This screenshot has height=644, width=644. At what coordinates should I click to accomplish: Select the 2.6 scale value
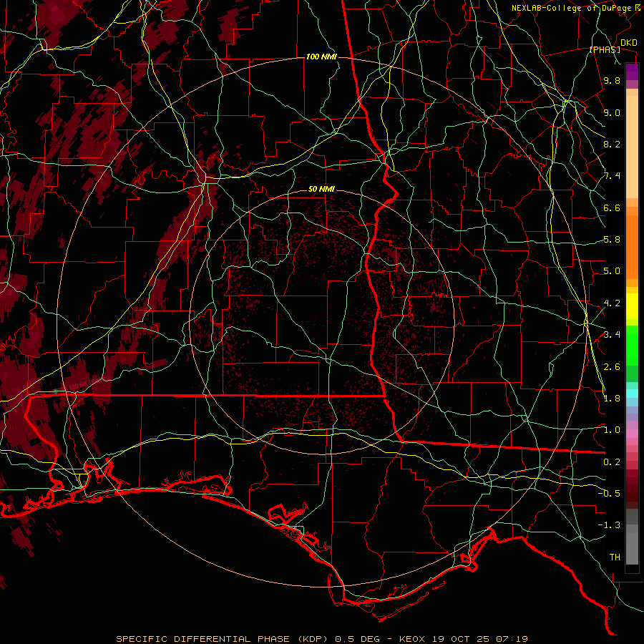(612, 367)
